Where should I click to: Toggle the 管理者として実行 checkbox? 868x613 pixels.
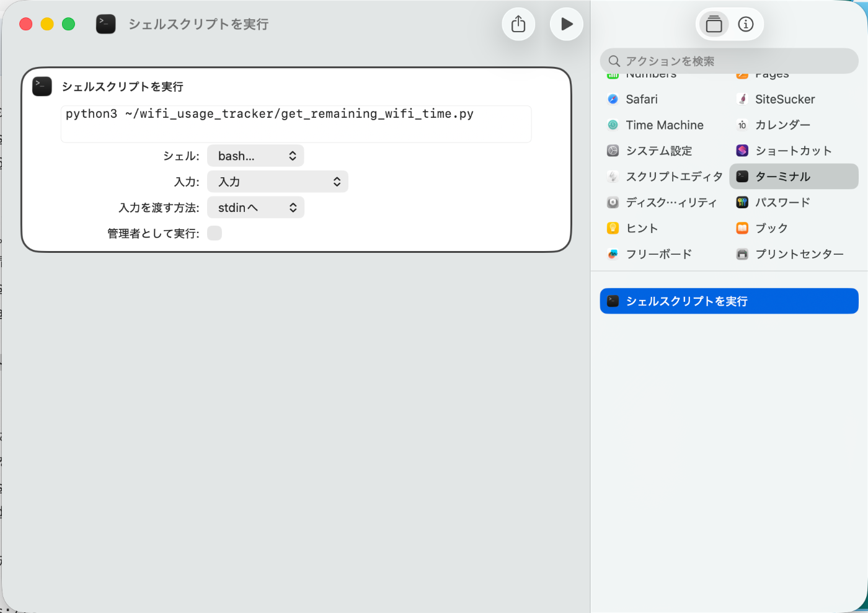(x=215, y=233)
